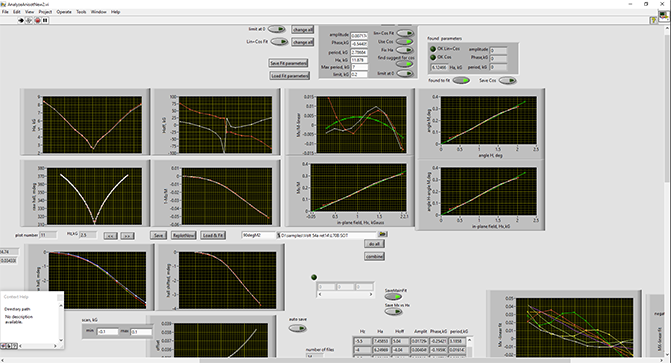Click the combine button
The width and height of the screenshot is (671, 363).
click(x=374, y=256)
